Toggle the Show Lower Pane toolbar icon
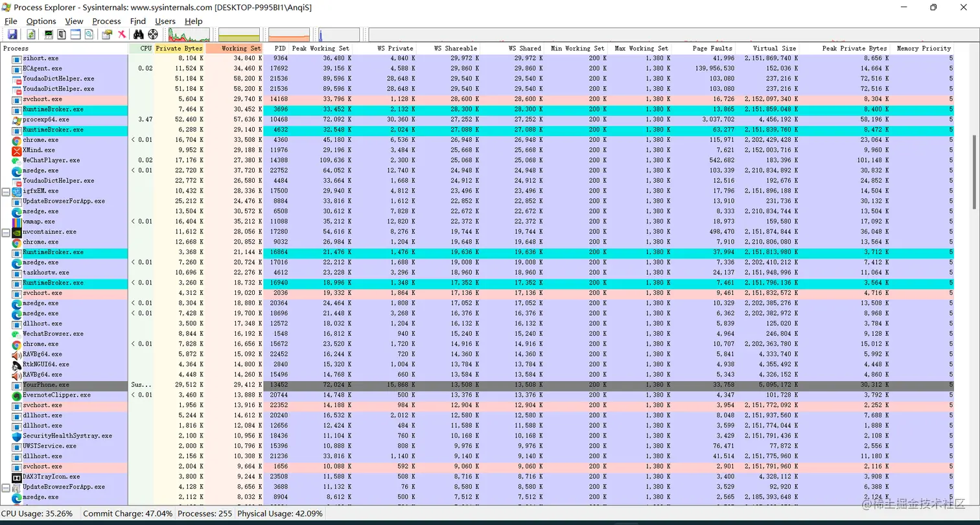The image size is (980, 525). point(75,34)
